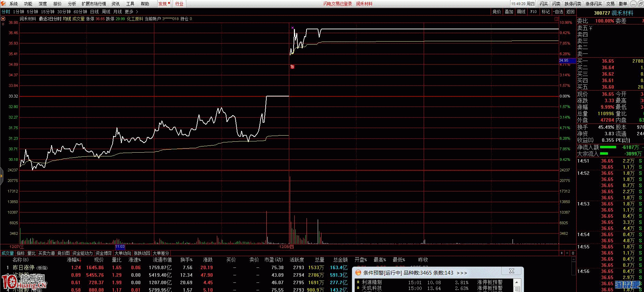
Task: Click the 叠加 overlay button
Action: pos(509,12)
